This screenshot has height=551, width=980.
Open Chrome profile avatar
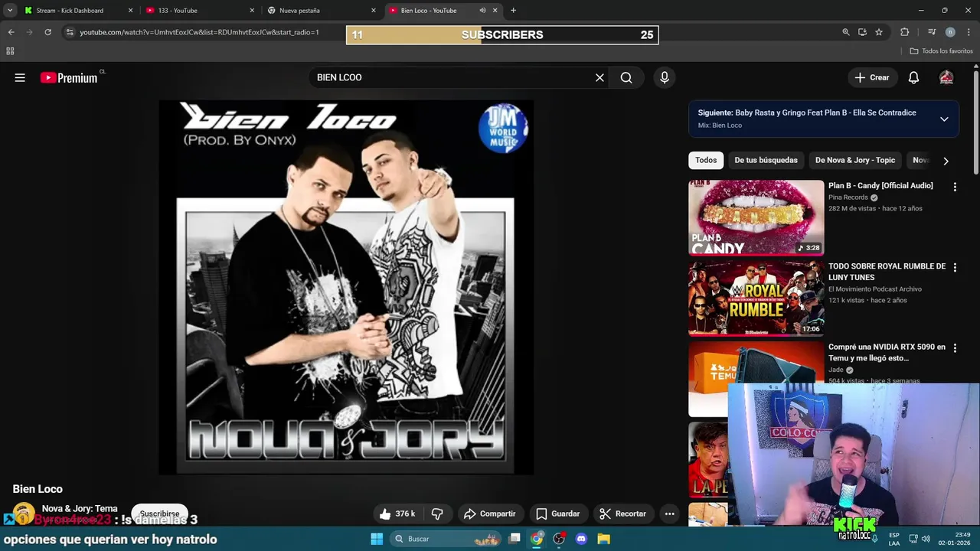pyautogui.click(x=950, y=32)
